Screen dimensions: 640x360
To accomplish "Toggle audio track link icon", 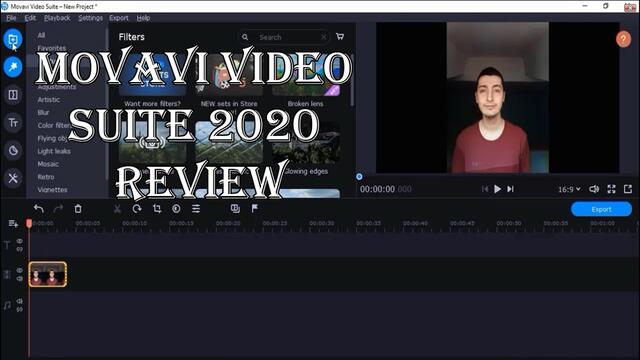I will (x=20, y=309).
